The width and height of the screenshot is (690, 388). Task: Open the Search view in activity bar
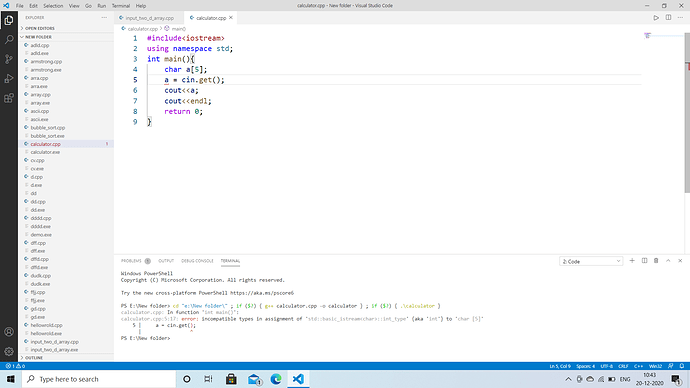[9, 40]
